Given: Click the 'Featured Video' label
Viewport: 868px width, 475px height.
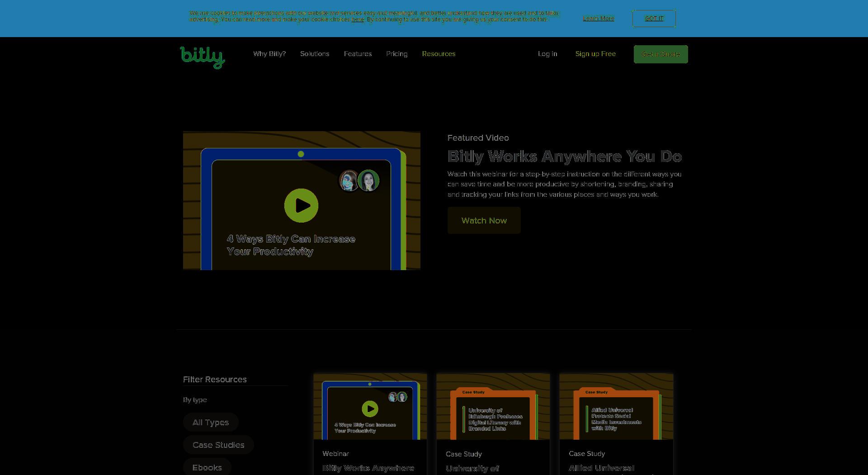Looking at the screenshot, I should 478,138.
